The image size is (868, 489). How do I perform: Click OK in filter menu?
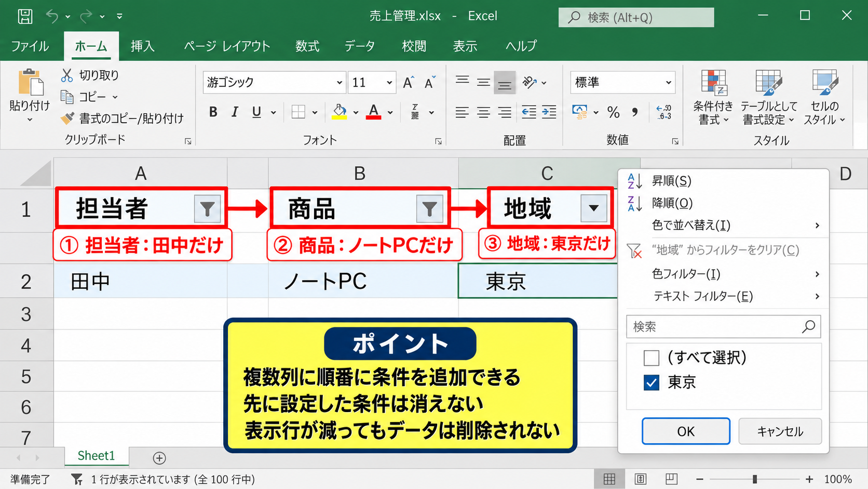click(x=686, y=431)
